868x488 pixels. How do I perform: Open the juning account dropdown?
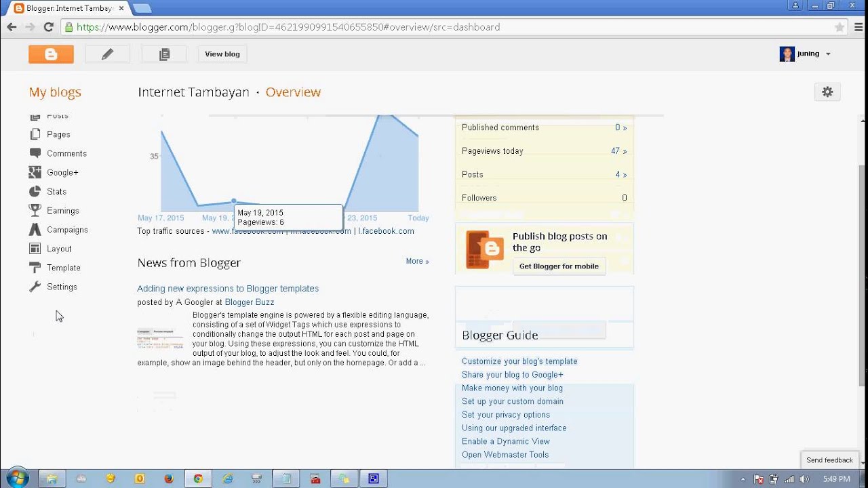(x=805, y=54)
